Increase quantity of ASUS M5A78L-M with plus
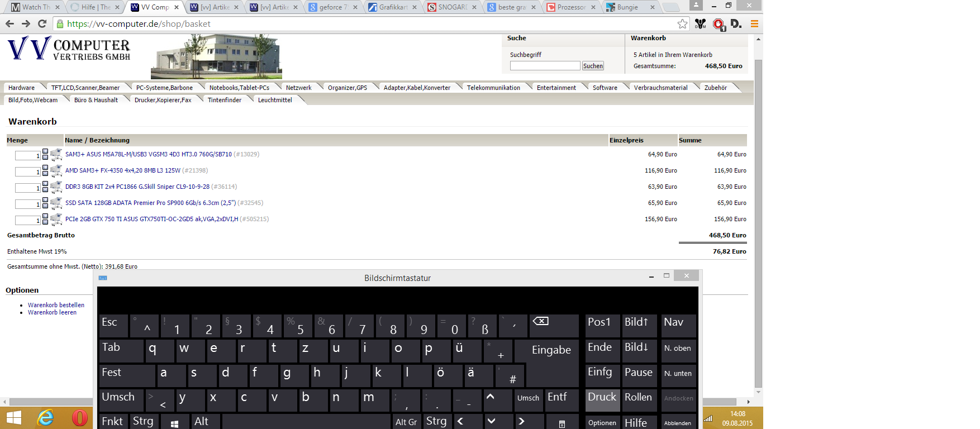Viewport: 980px width, 429px height. tap(45, 151)
